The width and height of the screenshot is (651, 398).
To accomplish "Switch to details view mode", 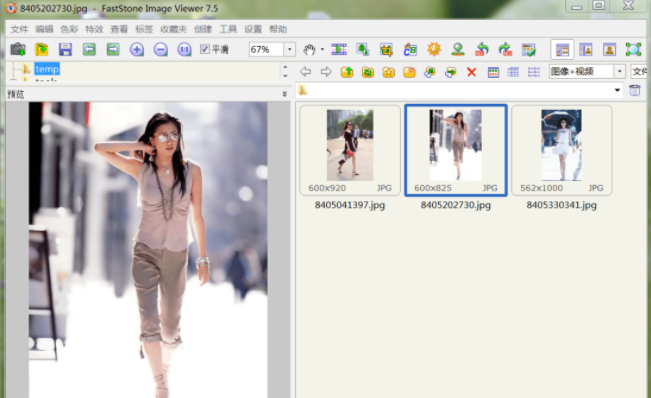I will (x=513, y=72).
